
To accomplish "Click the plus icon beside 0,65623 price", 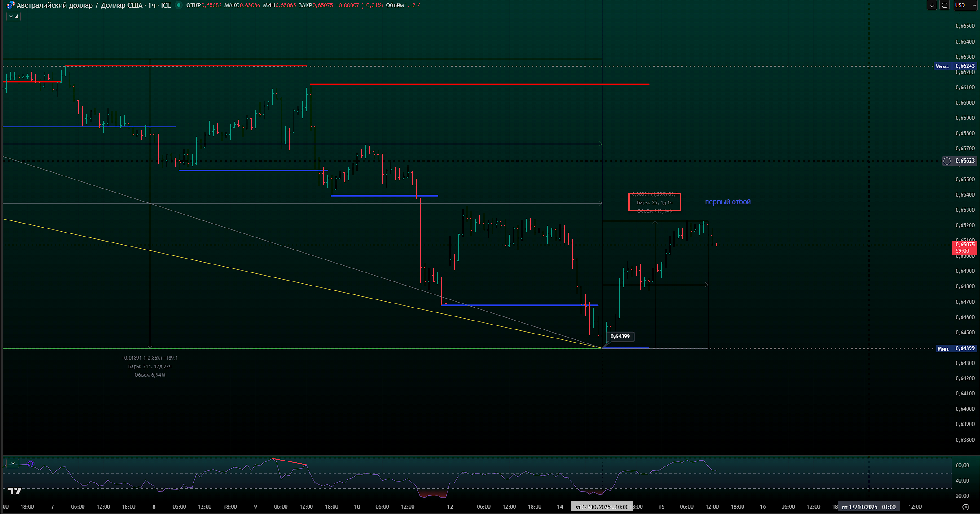I will click(947, 161).
